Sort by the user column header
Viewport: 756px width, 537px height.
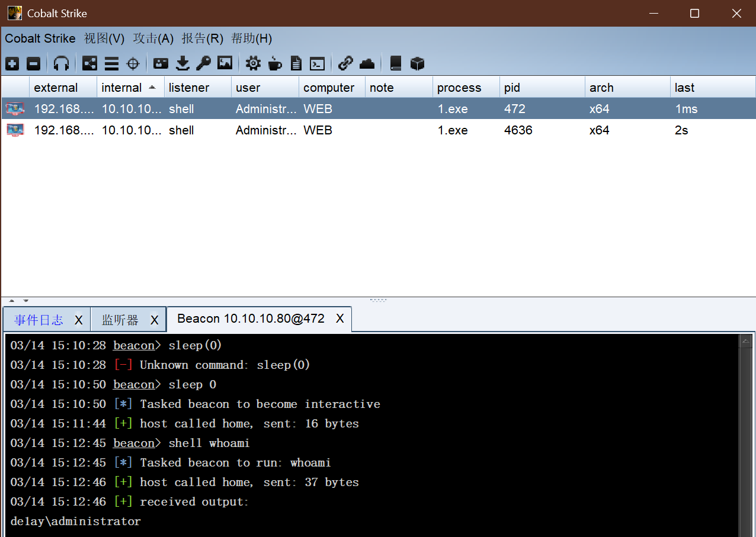[265, 88]
